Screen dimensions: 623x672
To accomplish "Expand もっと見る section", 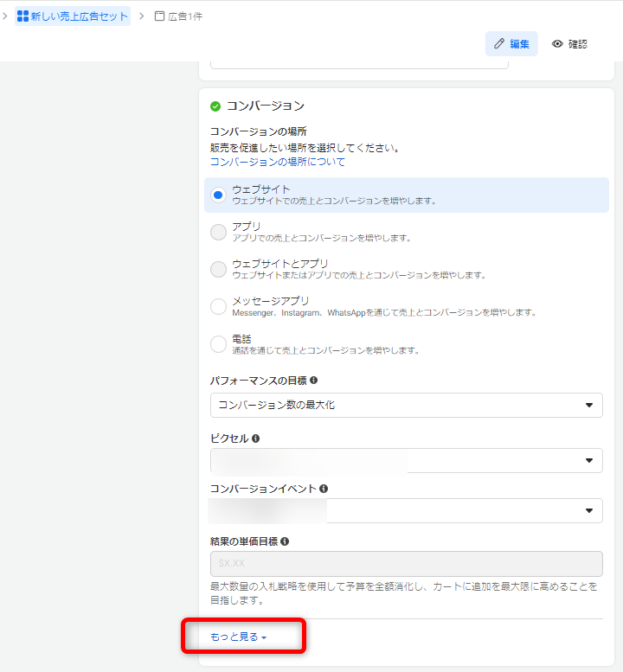I will tap(238, 637).
